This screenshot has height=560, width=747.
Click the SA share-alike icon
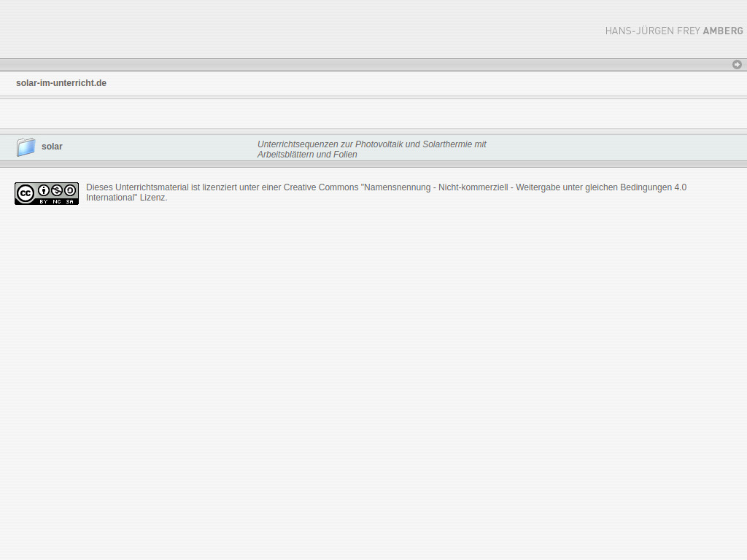[69, 190]
